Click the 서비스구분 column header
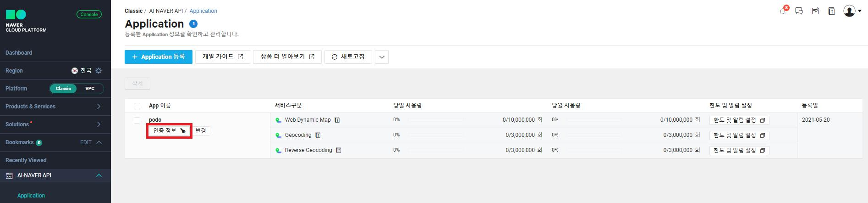Viewport: 868px width, 203px height. (288, 106)
